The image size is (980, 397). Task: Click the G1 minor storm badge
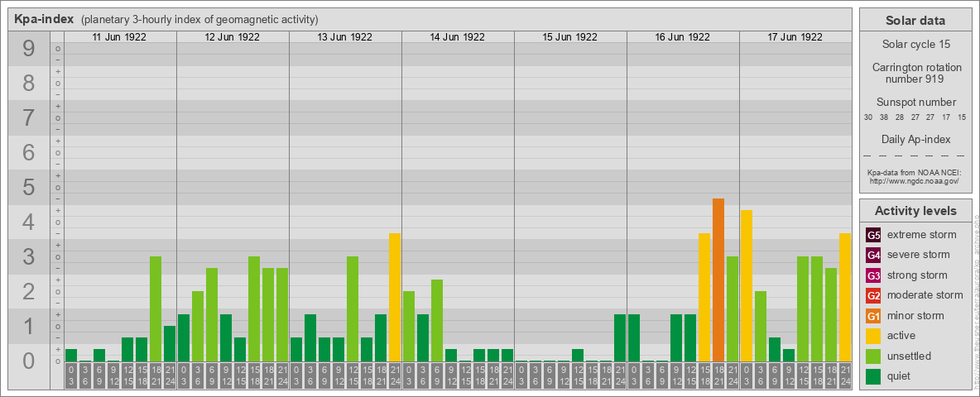click(873, 316)
